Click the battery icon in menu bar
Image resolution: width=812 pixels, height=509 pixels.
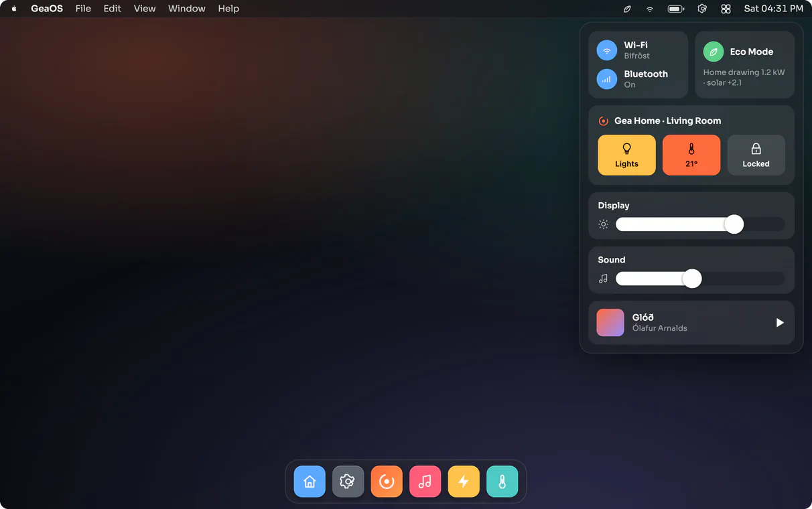[676, 9]
